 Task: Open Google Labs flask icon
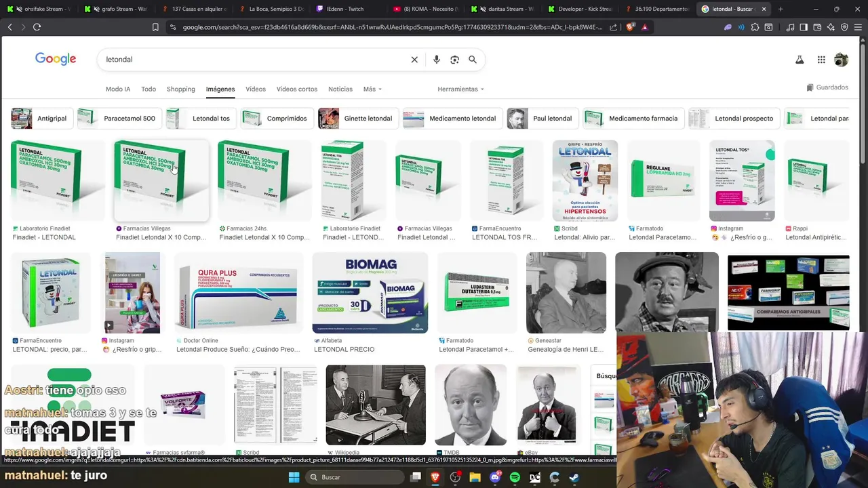pyautogui.click(x=800, y=60)
